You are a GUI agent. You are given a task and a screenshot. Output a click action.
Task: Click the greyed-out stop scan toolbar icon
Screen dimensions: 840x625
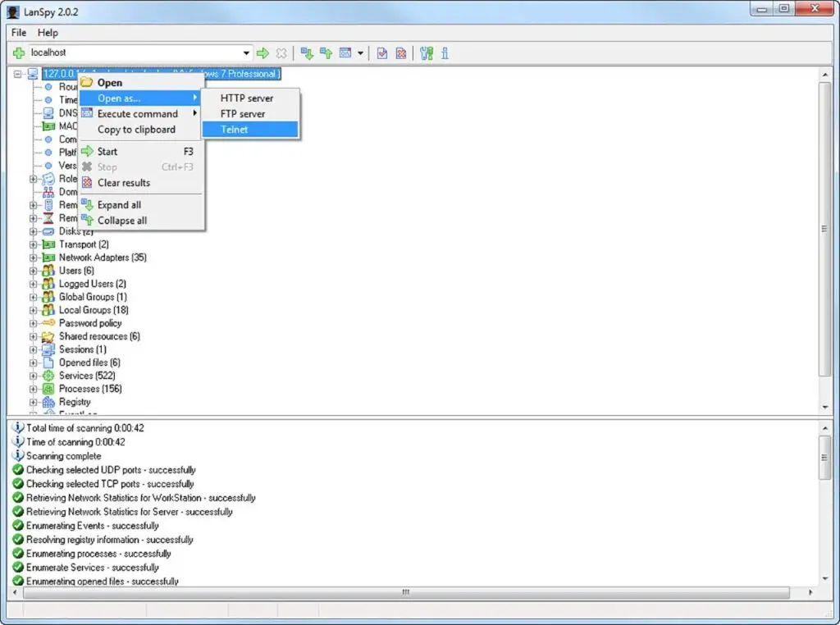tap(281, 53)
